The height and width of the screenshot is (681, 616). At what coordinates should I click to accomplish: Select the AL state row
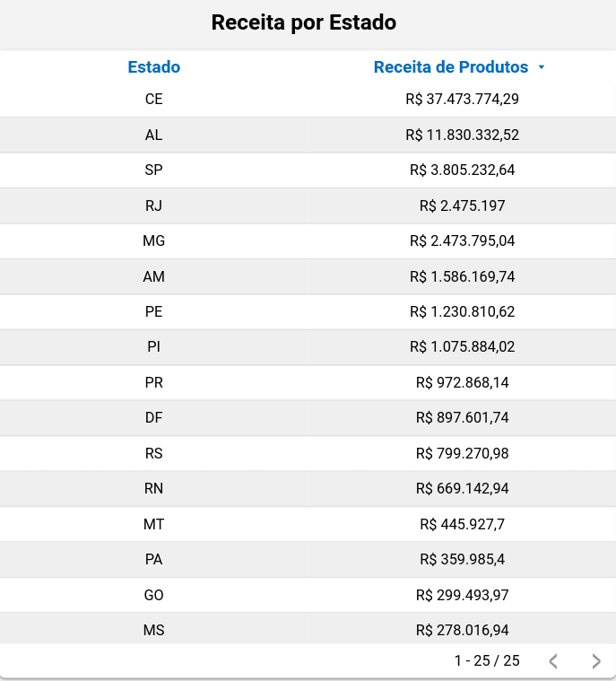(153, 135)
